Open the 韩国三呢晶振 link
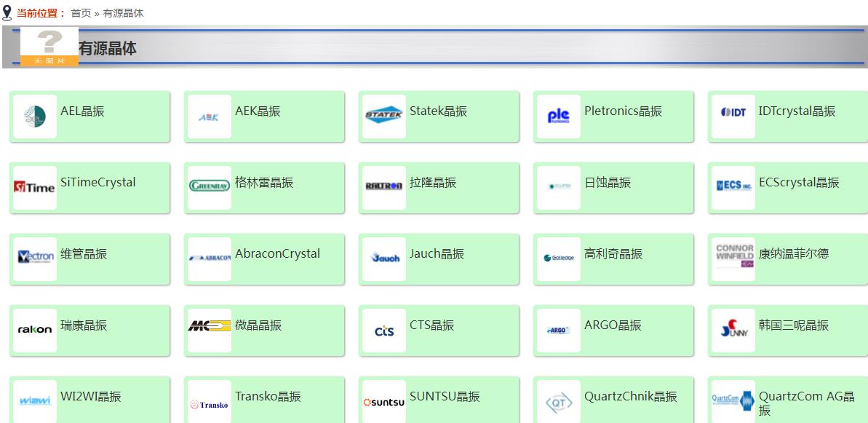This screenshot has height=423, width=868. point(793,325)
